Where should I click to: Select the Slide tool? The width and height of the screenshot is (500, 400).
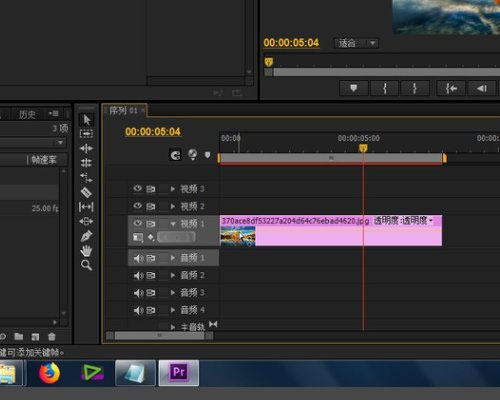click(86, 221)
